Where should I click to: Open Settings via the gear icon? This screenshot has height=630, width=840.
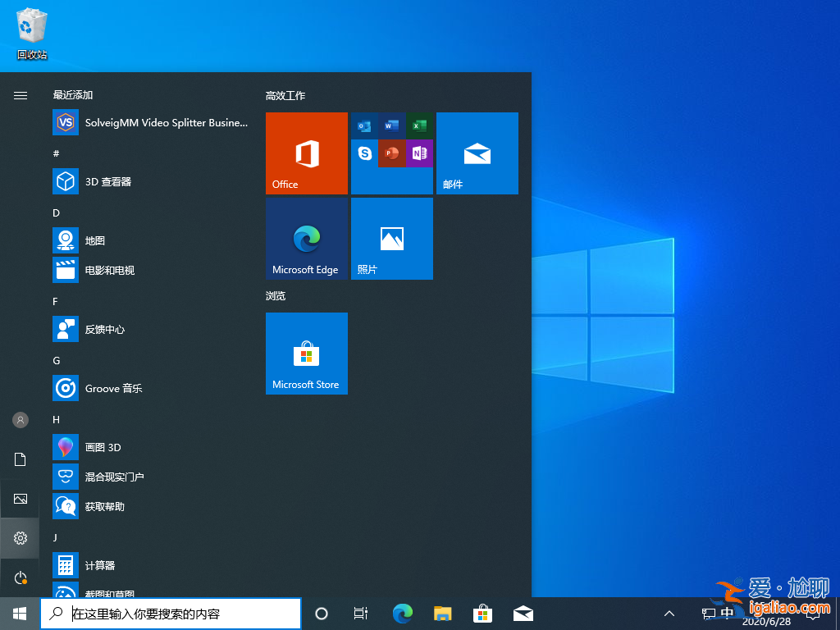[x=20, y=538]
